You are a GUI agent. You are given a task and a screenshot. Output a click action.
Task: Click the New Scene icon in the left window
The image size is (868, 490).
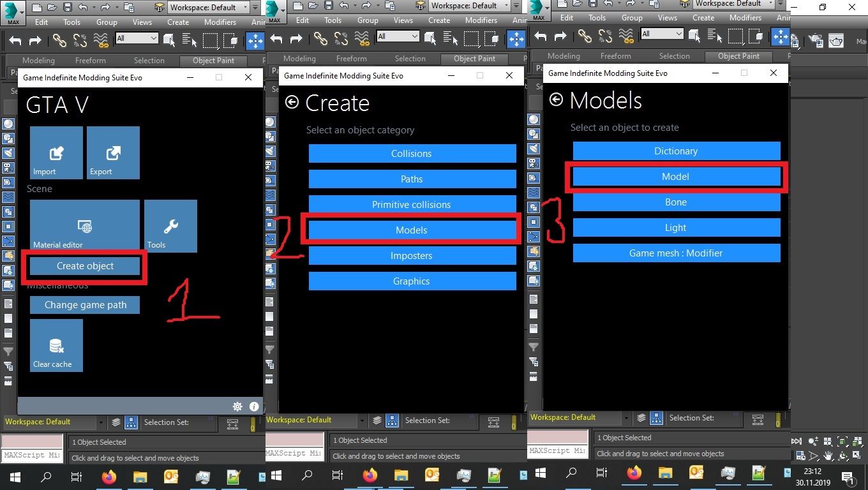pyautogui.click(x=36, y=8)
